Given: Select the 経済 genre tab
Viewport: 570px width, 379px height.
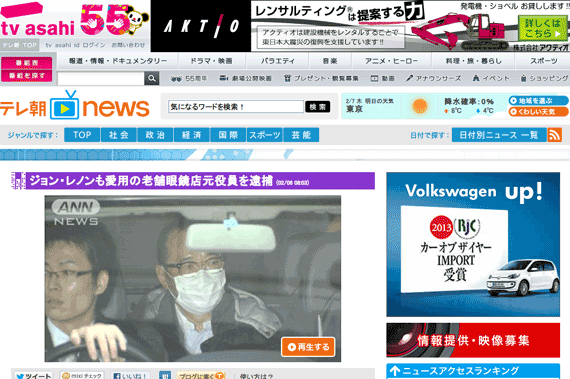Looking at the screenshot, I should click(192, 135).
